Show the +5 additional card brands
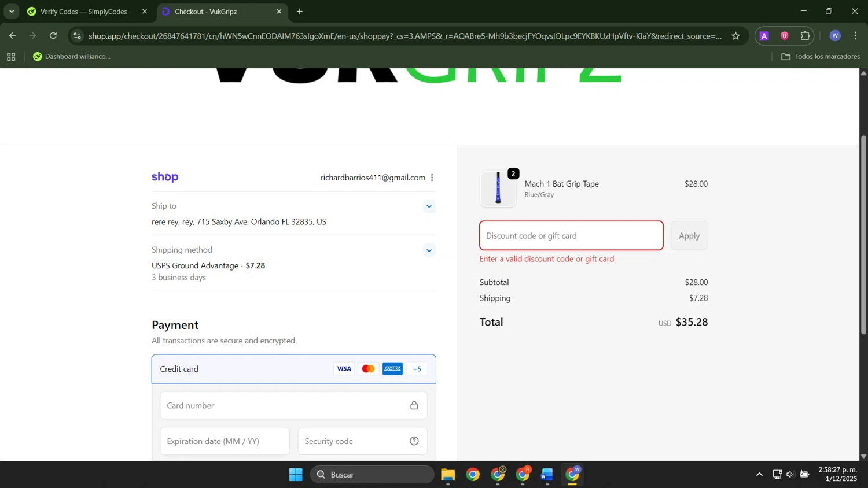 (x=417, y=369)
